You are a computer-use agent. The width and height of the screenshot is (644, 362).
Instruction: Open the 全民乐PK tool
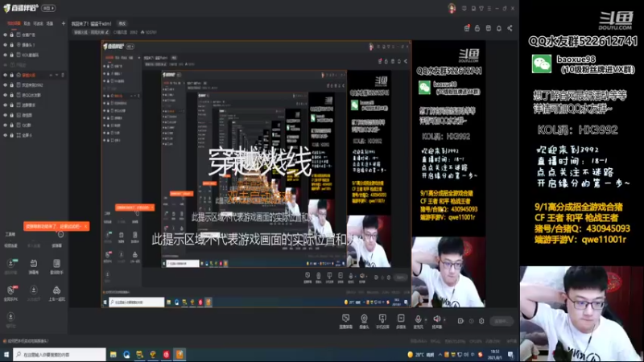10,294
